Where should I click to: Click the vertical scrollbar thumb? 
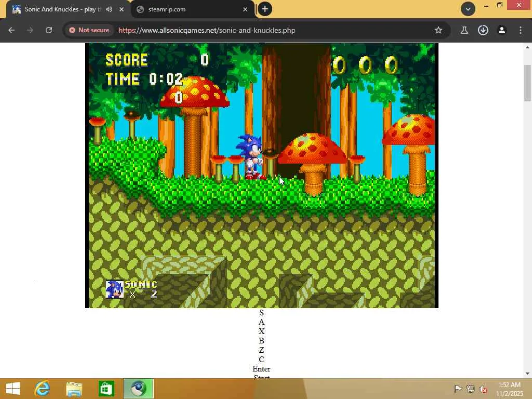(x=527, y=83)
